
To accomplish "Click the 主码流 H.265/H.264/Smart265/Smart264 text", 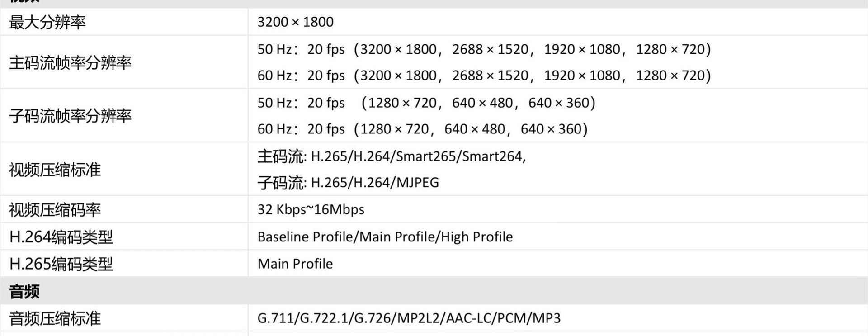I will pos(392,156).
